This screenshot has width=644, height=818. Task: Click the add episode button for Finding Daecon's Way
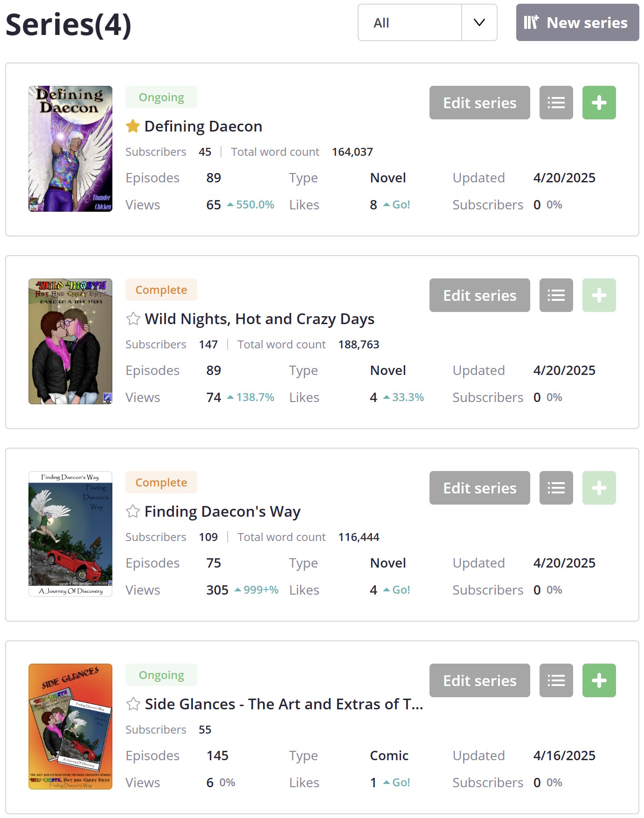[599, 488]
